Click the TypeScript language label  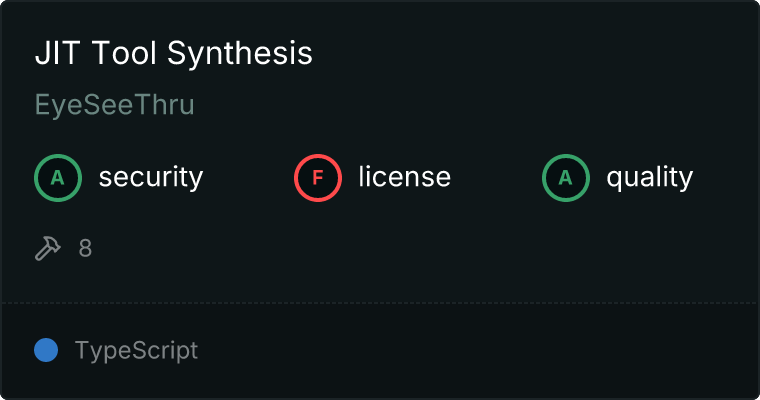pos(136,351)
